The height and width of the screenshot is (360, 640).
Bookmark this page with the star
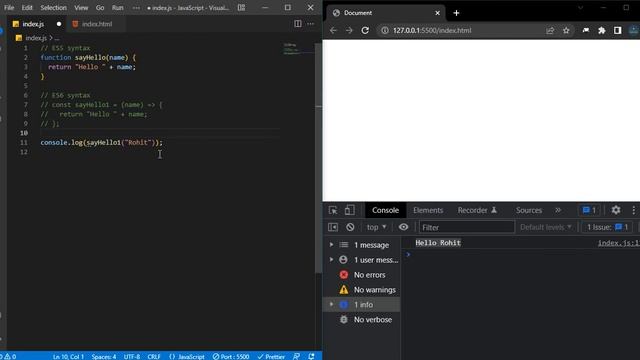click(566, 30)
